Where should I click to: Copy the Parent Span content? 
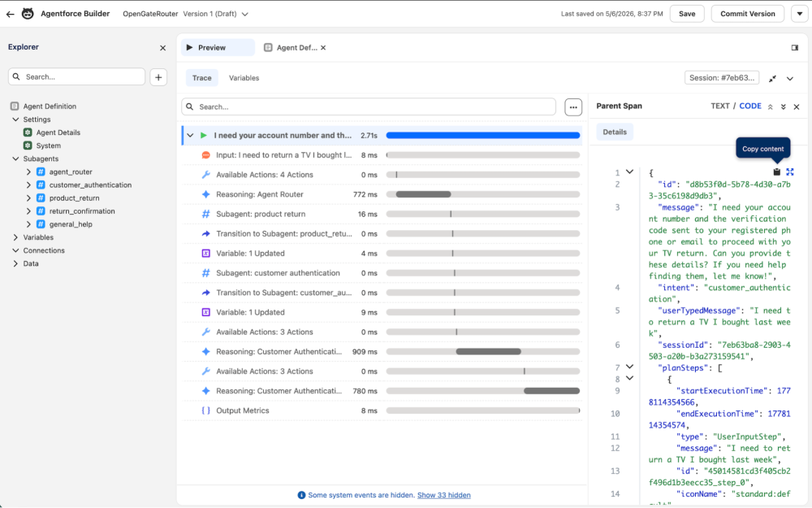[x=777, y=172]
